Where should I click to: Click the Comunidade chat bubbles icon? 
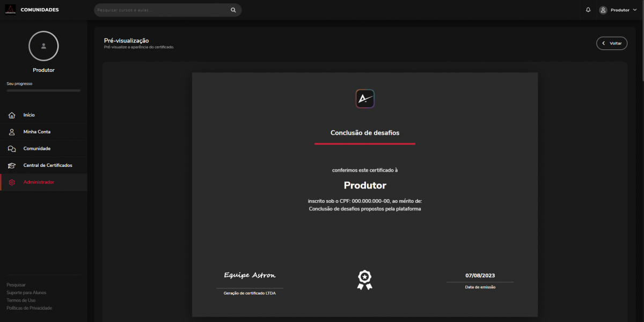[12, 149]
